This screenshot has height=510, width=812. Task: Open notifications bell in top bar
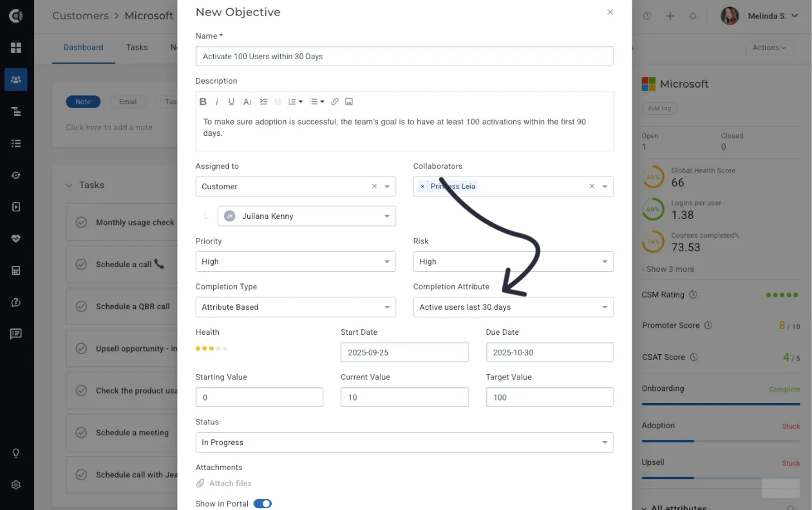click(x=693, y=16)
